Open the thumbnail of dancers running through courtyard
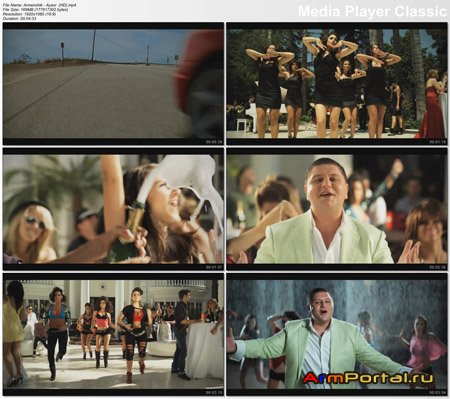 113,334
